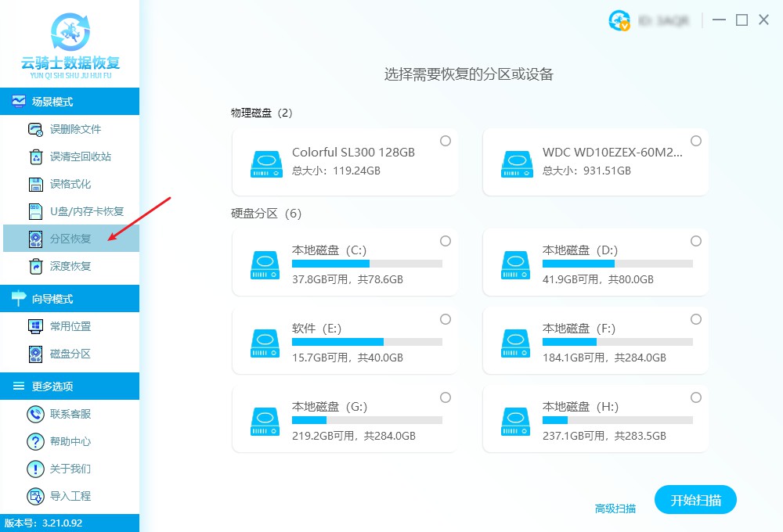
Task: Expand the 场景模式 section
Action: [70, 101]
